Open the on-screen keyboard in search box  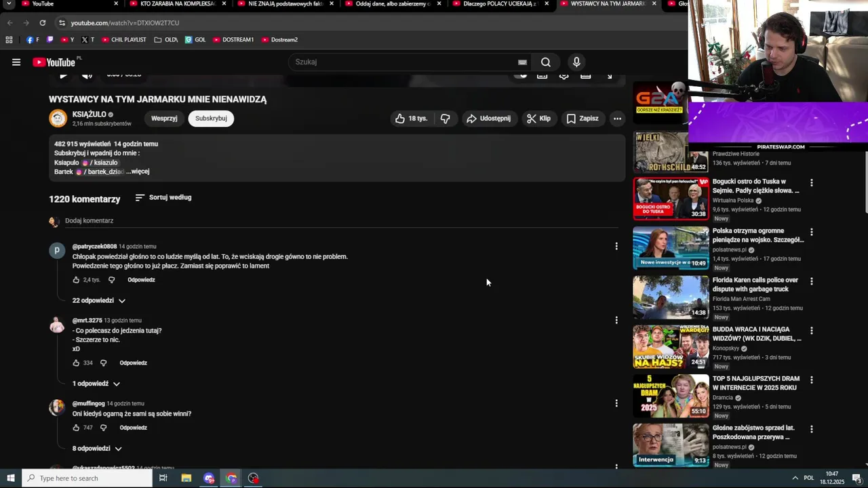522,62
